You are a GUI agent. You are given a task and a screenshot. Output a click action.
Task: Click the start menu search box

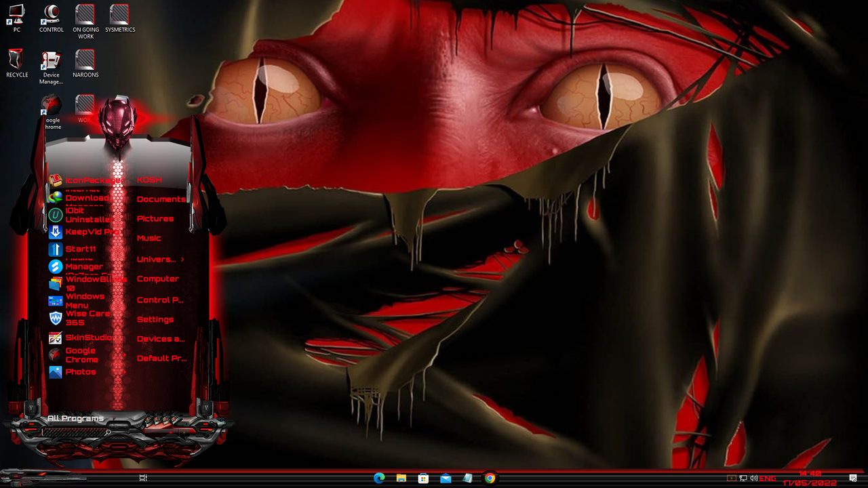click(75, 432)
